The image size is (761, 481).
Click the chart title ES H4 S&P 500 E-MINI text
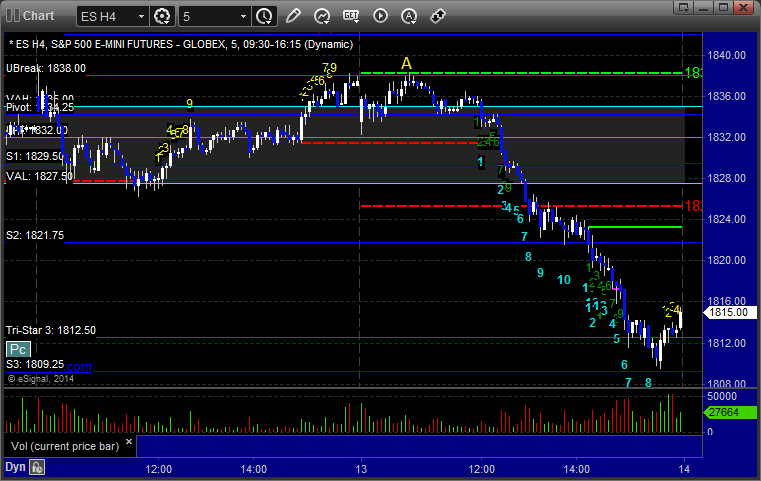181,44
